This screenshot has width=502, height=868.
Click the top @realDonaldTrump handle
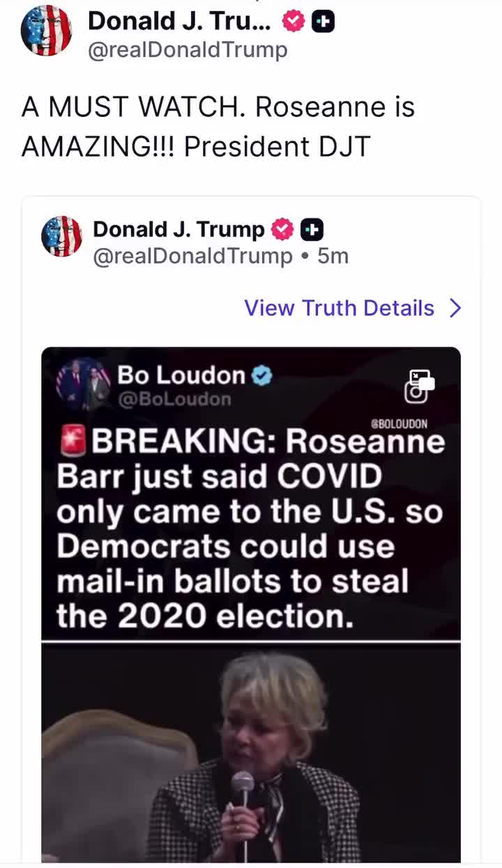[x=187, y=50]
